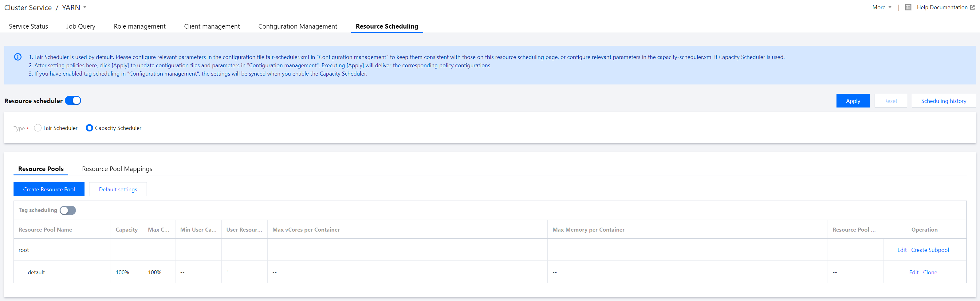Expand the YARN service dropdown arrow
This screenshot has width=980, height=301.
85,7
